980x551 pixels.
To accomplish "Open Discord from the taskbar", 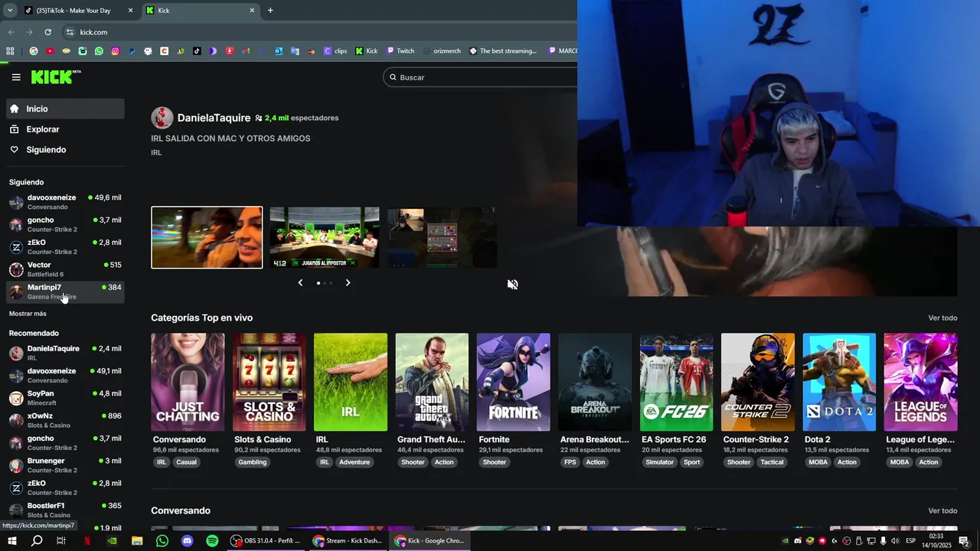I will point(188,540).
